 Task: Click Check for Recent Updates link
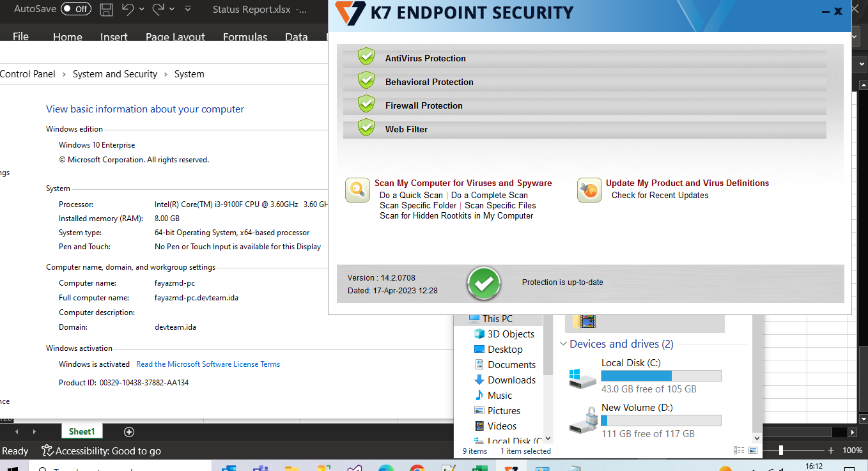click(x=660, y=196)
